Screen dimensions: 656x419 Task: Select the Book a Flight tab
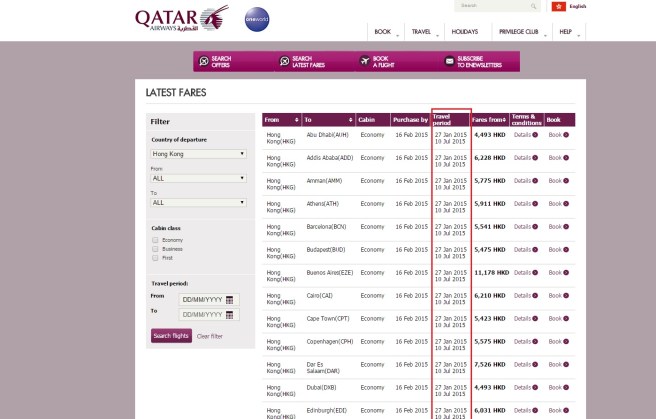(x=397, y=61)
